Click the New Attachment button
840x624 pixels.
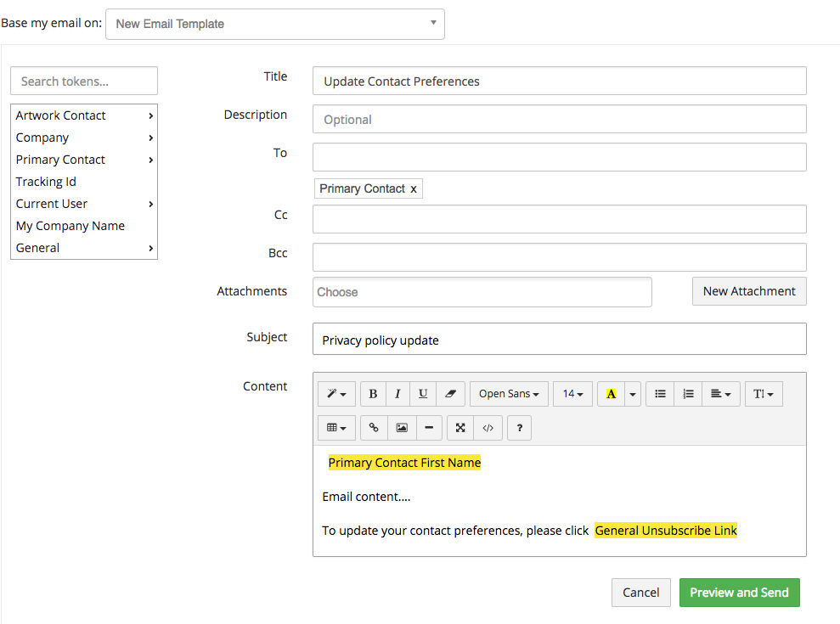point(749,291)
